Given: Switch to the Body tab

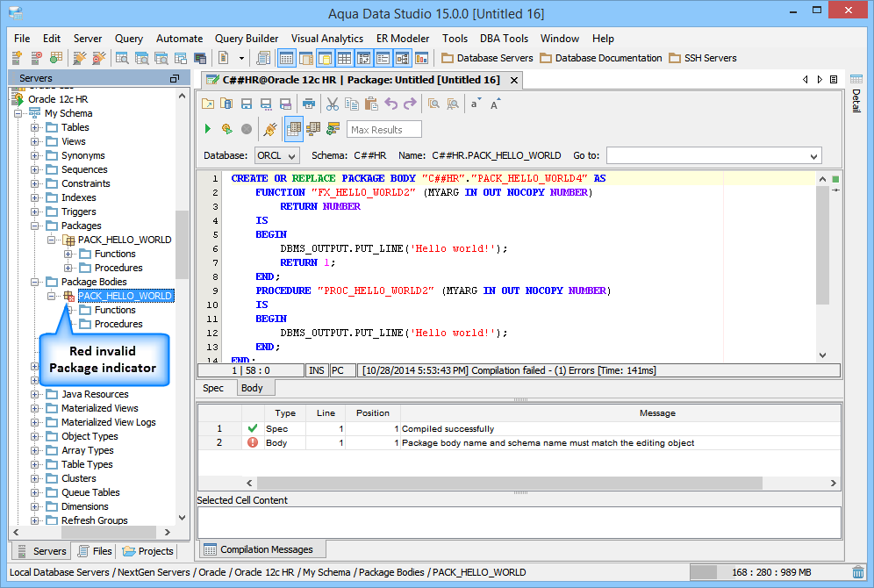Looking at the screenshot, I should click(x=252, y=388).
